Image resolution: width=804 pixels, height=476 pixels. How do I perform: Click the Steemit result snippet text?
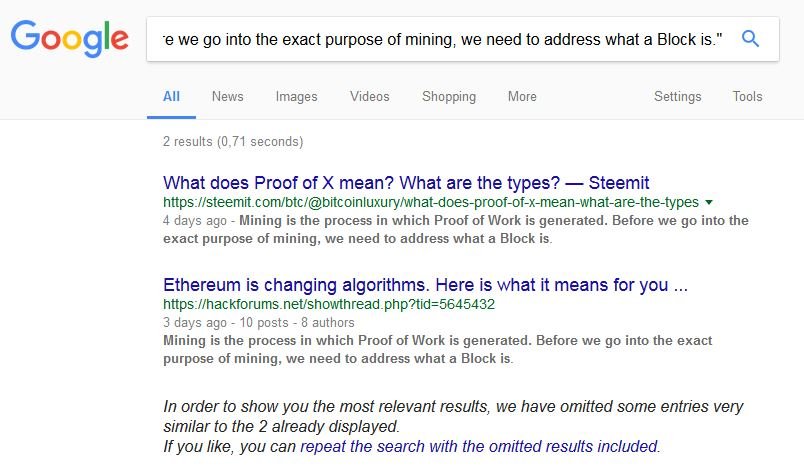point(456,229)
